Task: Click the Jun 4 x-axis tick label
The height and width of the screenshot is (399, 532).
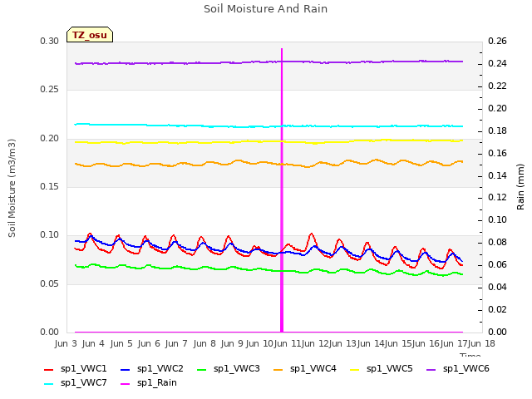Action: click(x=93, y=343)
